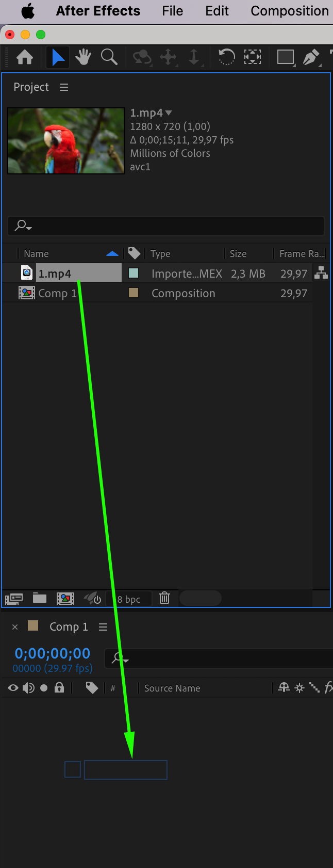Toggle the audio speaker column icon
The height and width of the screenshot is (868, 333).
pyautogui.click(x=28, y=688)
